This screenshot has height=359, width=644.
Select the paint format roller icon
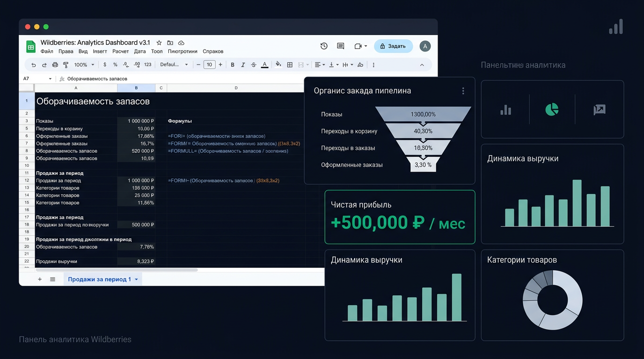click(x=66, y=65)
